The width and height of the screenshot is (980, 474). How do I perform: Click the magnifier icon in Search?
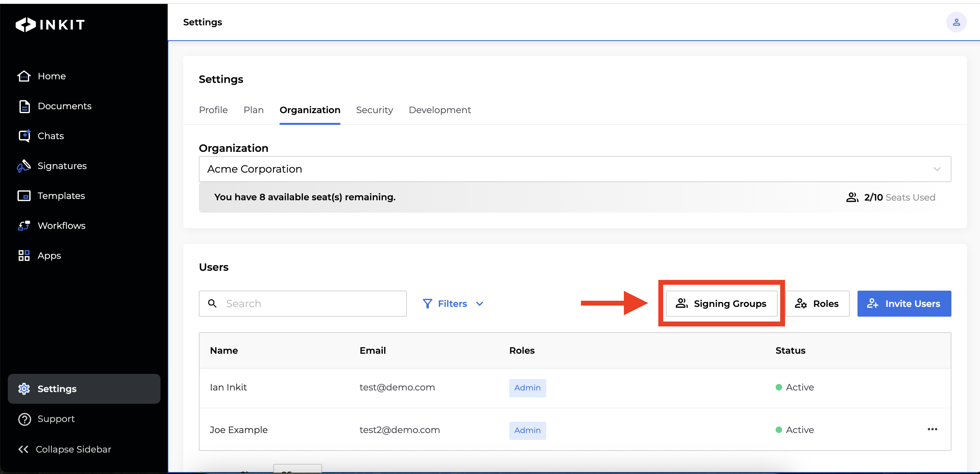[212, 303]
